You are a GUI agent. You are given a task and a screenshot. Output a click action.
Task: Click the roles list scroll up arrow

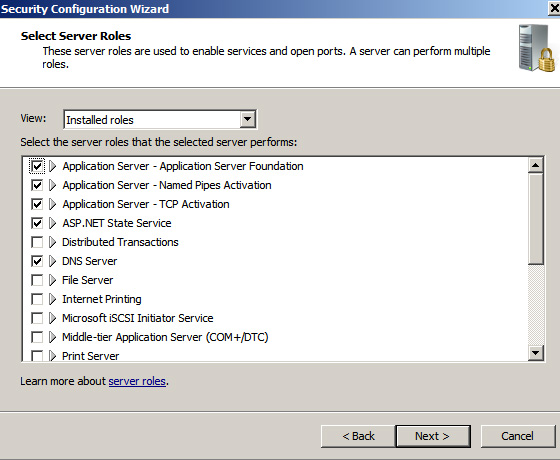click(536, 165)
